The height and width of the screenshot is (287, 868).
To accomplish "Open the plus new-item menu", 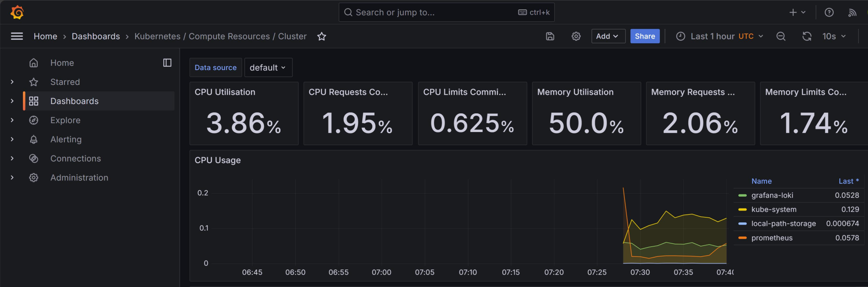I will [797, 12].
